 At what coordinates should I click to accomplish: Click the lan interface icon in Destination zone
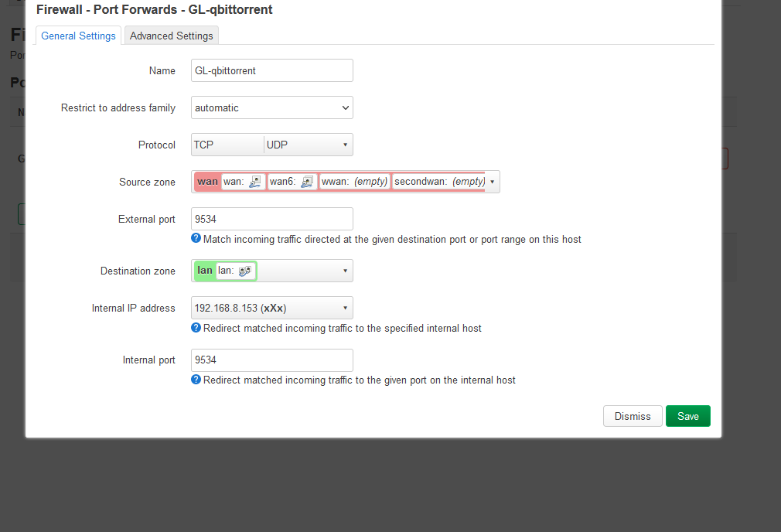[244, 271]
